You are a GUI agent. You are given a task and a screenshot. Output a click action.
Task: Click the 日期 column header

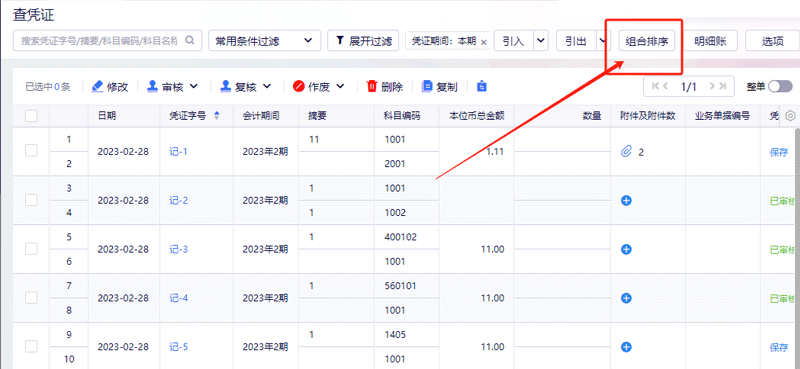[x=107, y=116]
